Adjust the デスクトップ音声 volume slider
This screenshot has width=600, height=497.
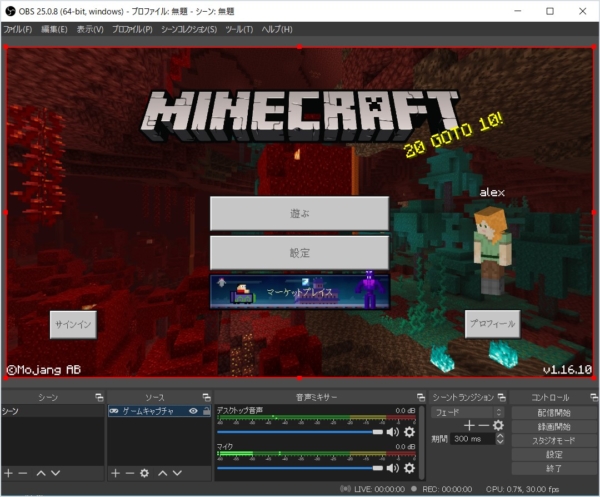300,432
